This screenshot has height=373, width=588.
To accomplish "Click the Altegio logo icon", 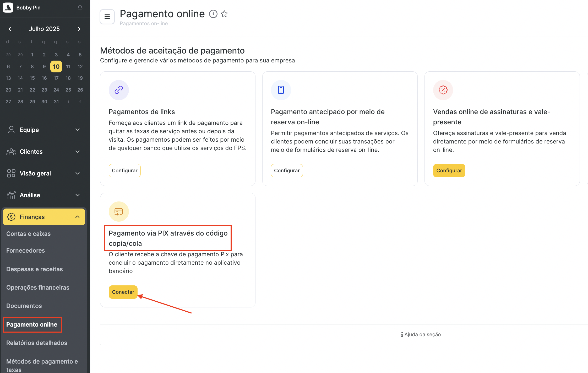I will click(8, 8).
